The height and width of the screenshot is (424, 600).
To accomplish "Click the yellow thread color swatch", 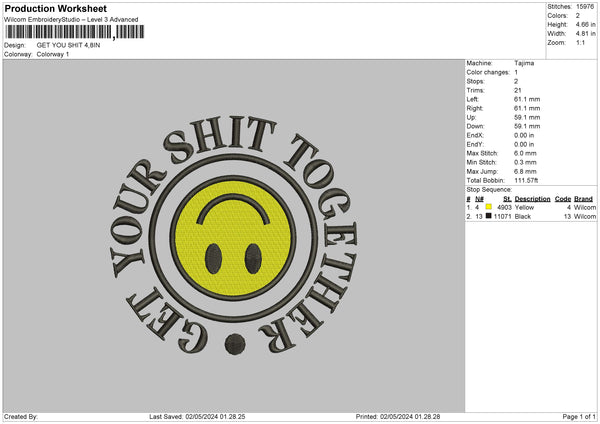I will (x=488, y=207).
